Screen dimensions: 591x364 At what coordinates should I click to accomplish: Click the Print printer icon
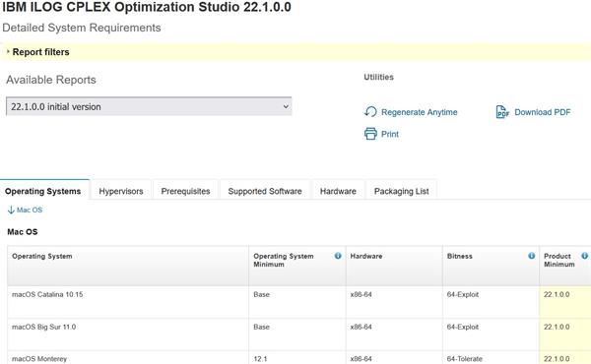click(370, 134)
